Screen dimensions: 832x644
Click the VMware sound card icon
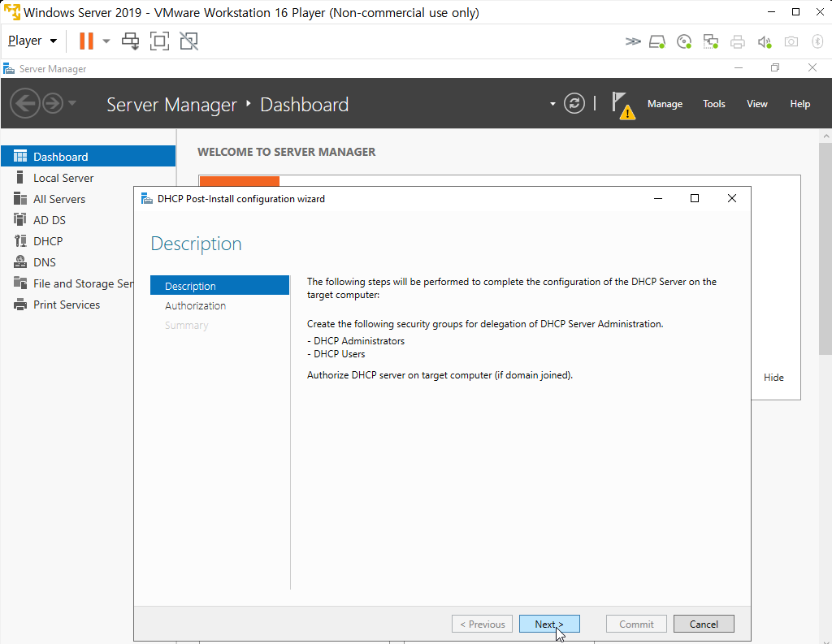(x=764, y=41)
